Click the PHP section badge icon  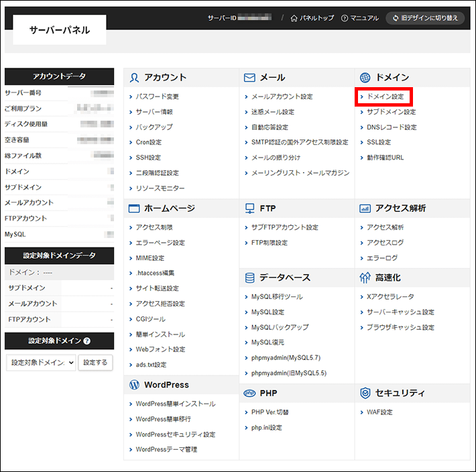[249, 393]
